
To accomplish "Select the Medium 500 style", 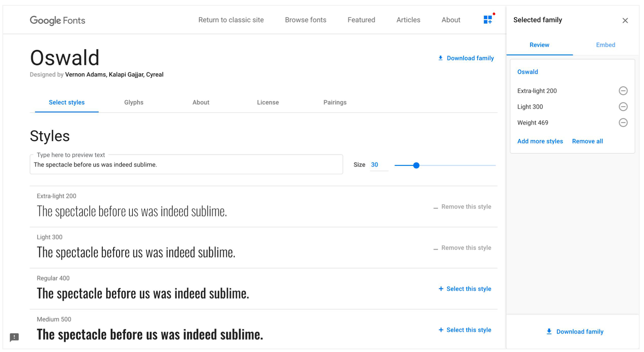I will 465,330.
